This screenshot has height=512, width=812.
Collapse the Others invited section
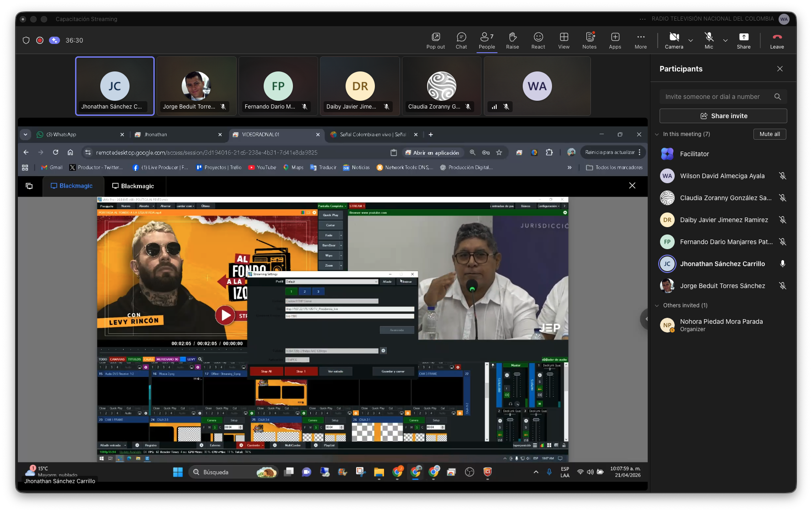tap(657, 305)
